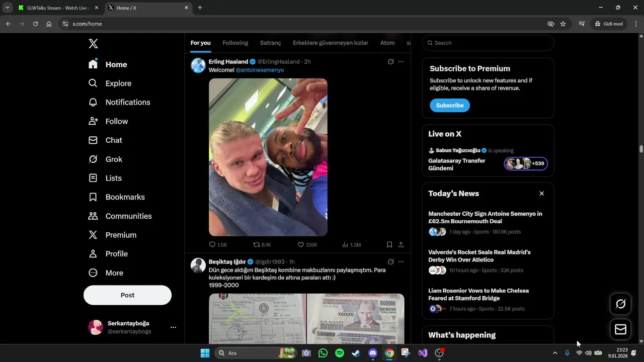Open the Profile icon in sidebar
644x362 pixels.
coord(93,254)
